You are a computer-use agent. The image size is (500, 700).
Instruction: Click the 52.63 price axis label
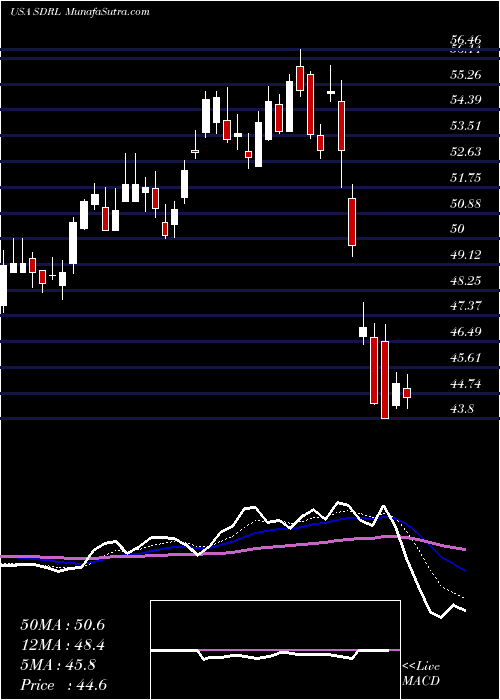466,152
